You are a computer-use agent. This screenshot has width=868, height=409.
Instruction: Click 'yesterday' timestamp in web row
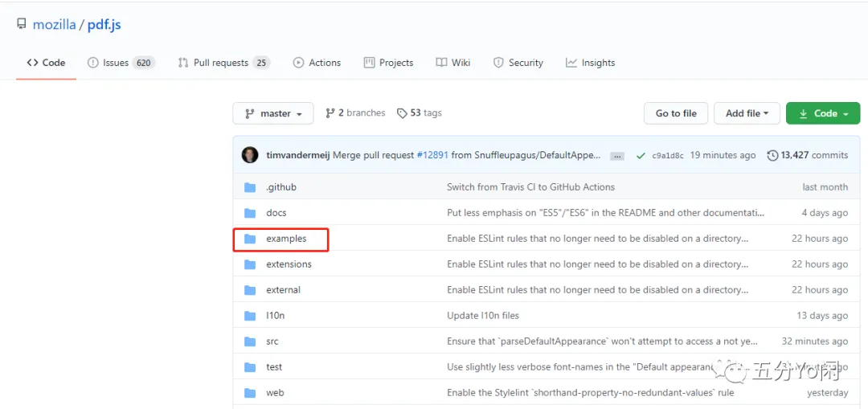click(828, 393)
